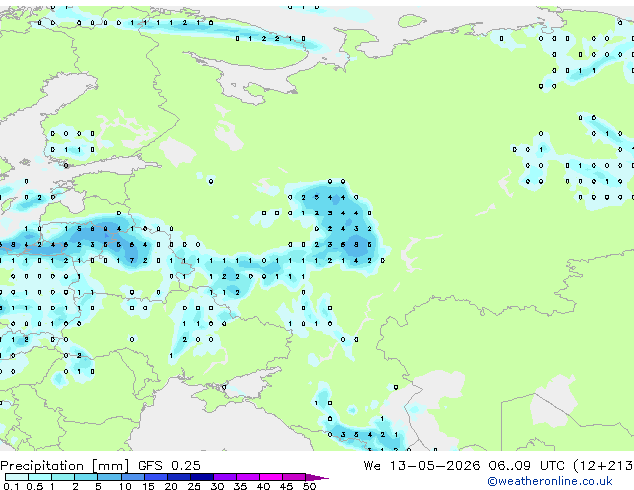Screen dimensions: 634x490
Task: Click the legend swatch between 30 and 35
Action: click(x=225, y=477)
